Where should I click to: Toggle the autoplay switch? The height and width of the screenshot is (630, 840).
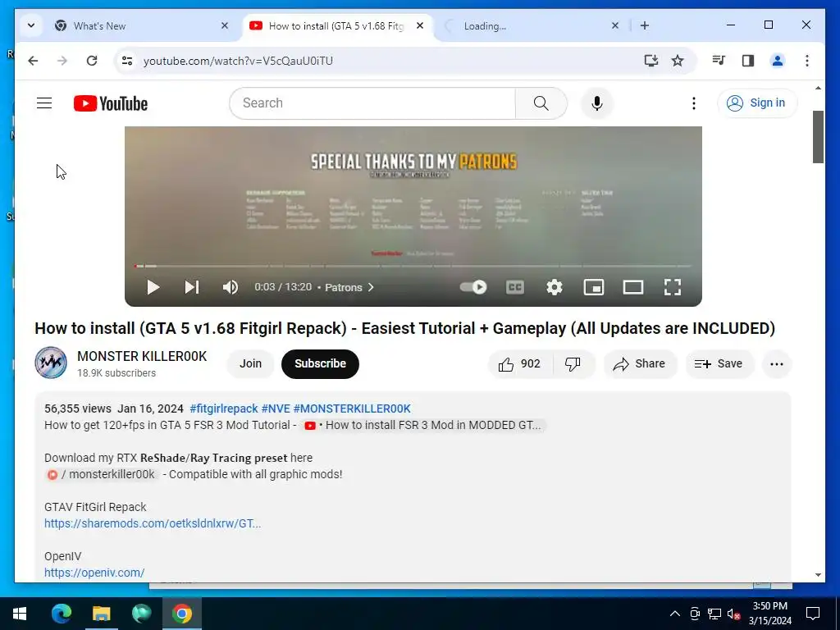point(473,287)
